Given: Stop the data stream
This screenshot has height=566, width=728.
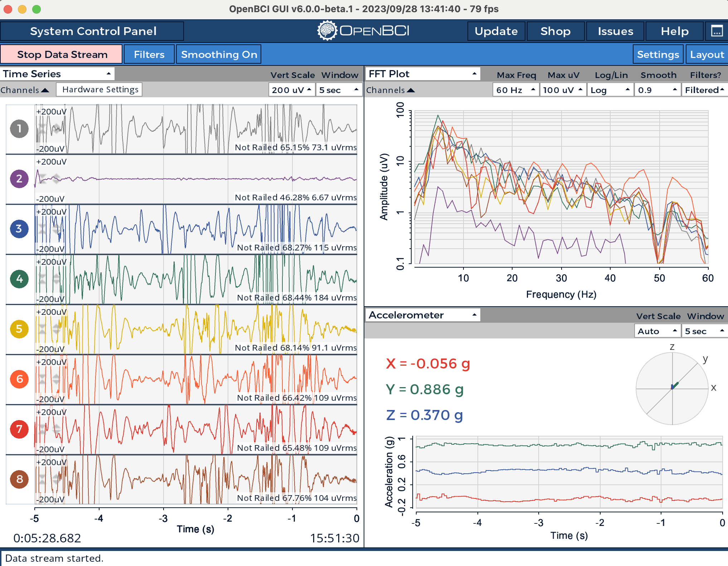Looking at the screenshot, I should [62, 54].
